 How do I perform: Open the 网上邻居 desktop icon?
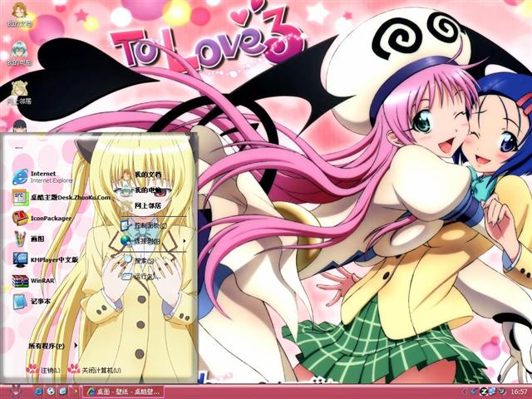pyautogui.click(x=19, y=92)
